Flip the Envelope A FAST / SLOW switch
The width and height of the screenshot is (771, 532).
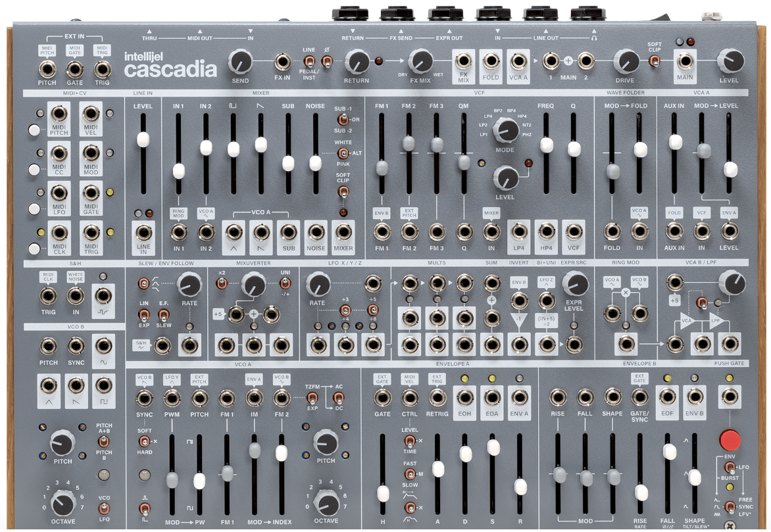409,474
